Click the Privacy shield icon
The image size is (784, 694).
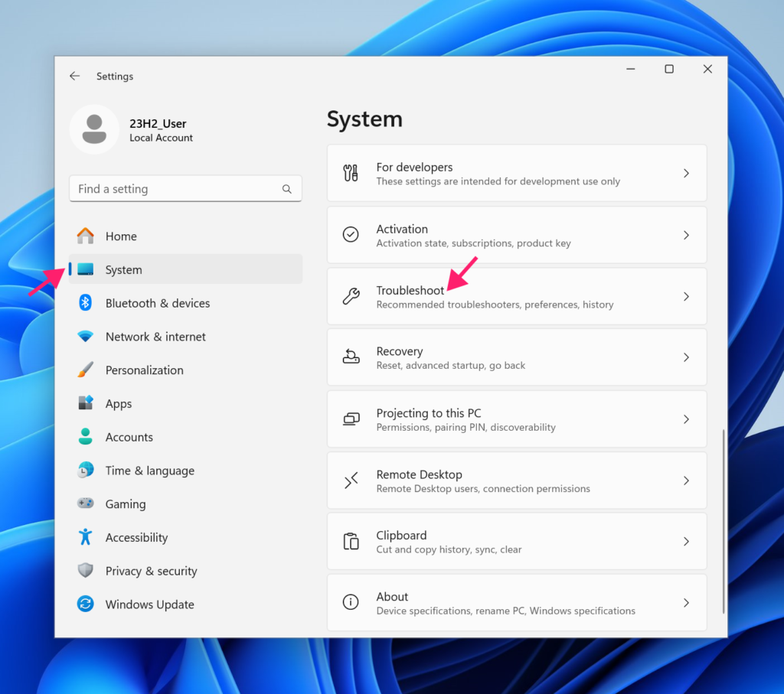coord(86,570)
